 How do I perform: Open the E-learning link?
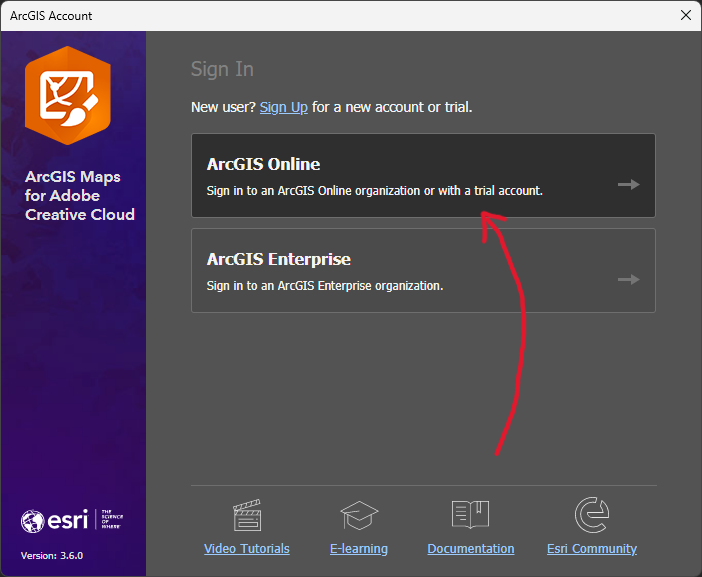[359, 549]
